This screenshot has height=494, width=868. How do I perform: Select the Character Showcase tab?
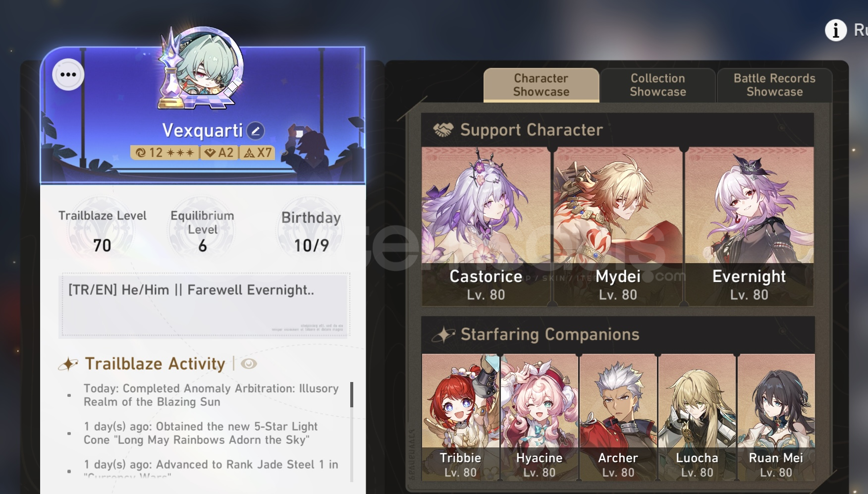coord(541,85)
